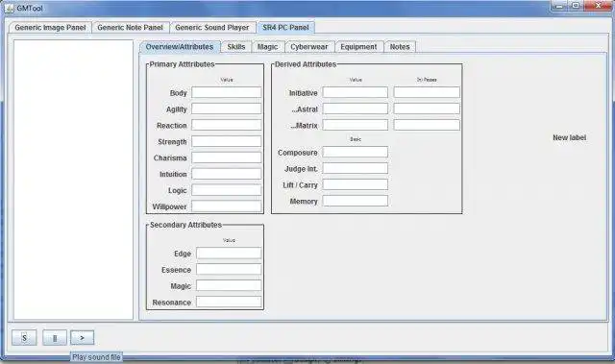
Task: Click the Edge value field
Action: tap(229, 254)
